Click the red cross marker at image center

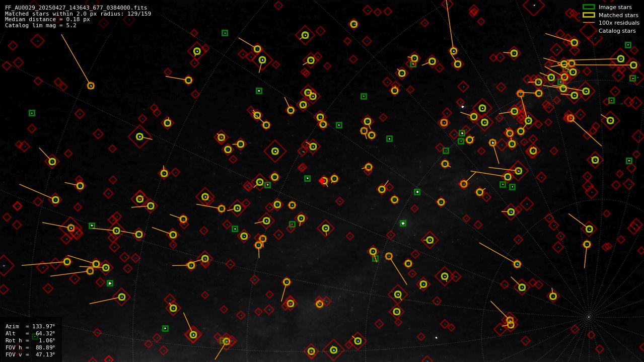pyautogui.click(x=322, y=181)
